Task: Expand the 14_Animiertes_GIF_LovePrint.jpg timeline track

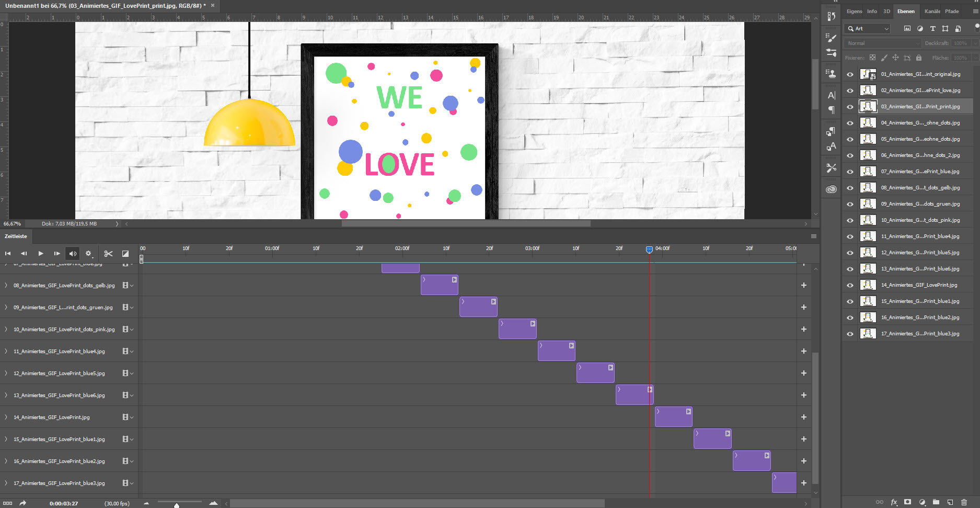Action: (x=5, y=417)
